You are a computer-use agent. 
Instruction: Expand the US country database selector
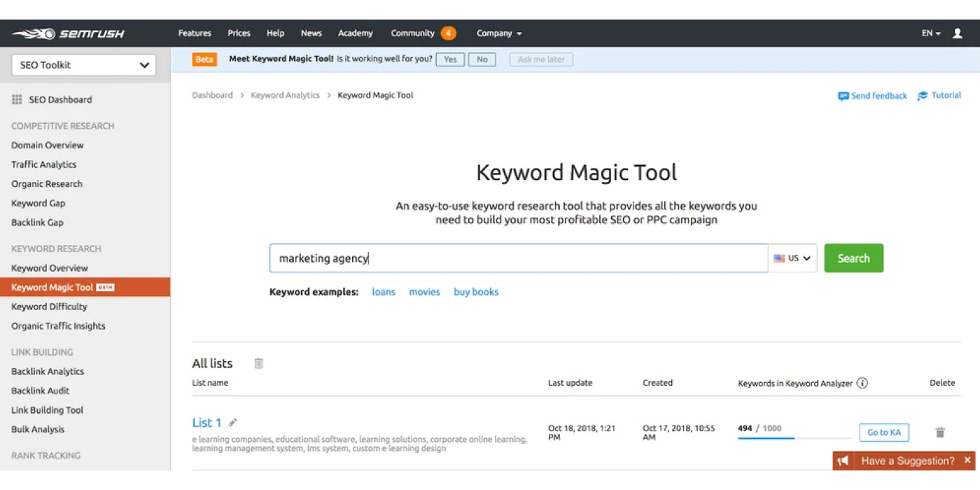point(792,258)
